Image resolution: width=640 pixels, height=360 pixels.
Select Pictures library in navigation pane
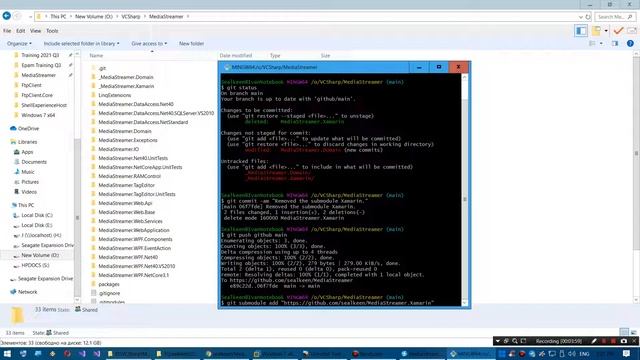[30, 182]
